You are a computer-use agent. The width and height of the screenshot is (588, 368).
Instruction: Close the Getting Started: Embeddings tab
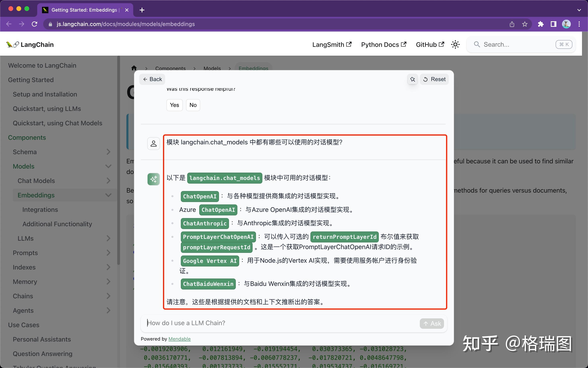[127, 10]
